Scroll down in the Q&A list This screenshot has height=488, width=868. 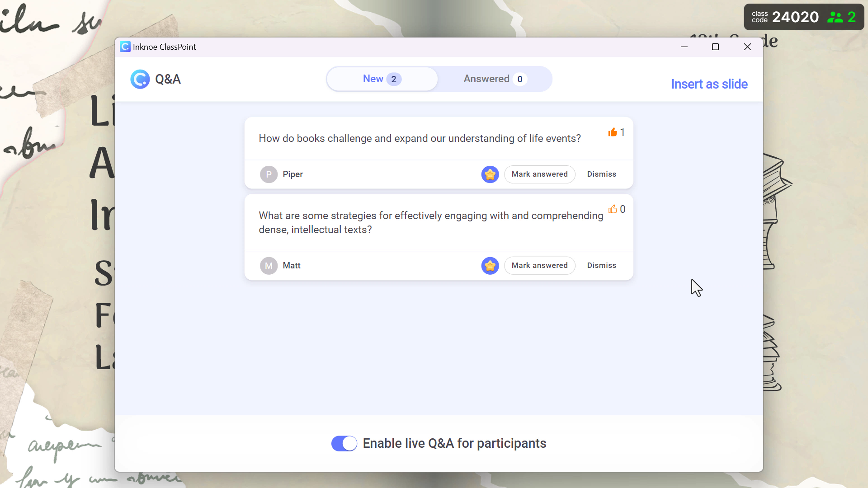[x=439, y=328]
